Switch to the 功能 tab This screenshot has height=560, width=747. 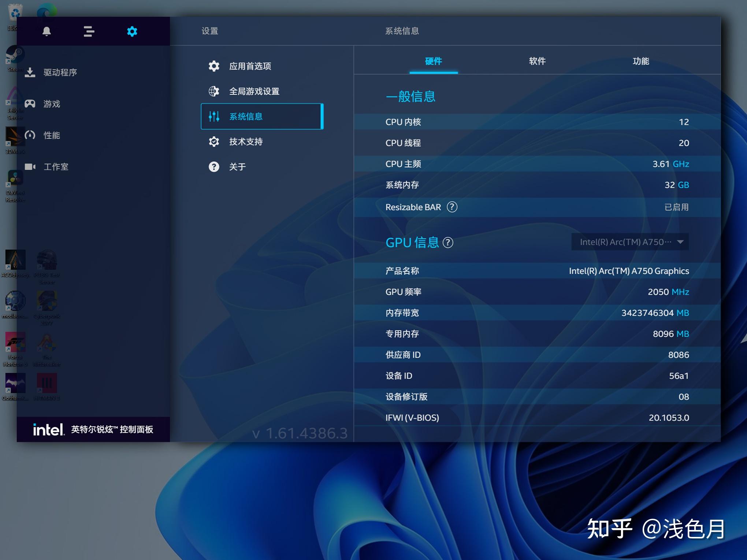click(641, 61)
